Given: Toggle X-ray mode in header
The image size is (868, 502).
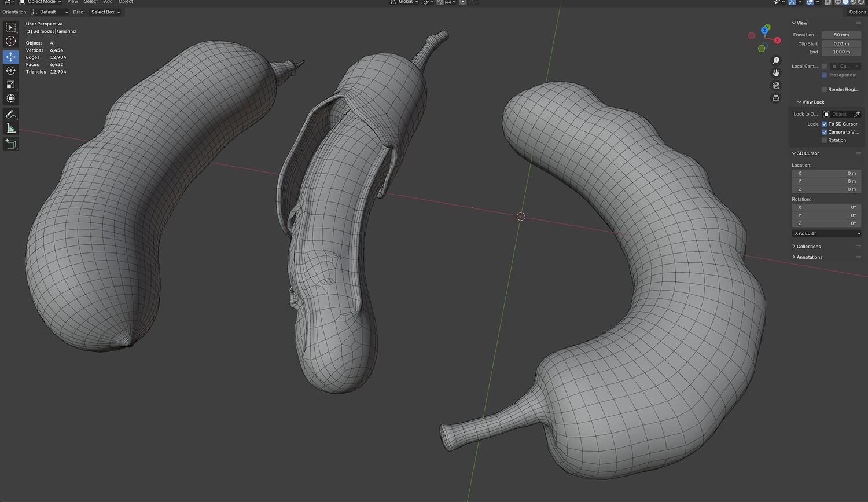Looking at the screenshot, I should click(828, 2).
